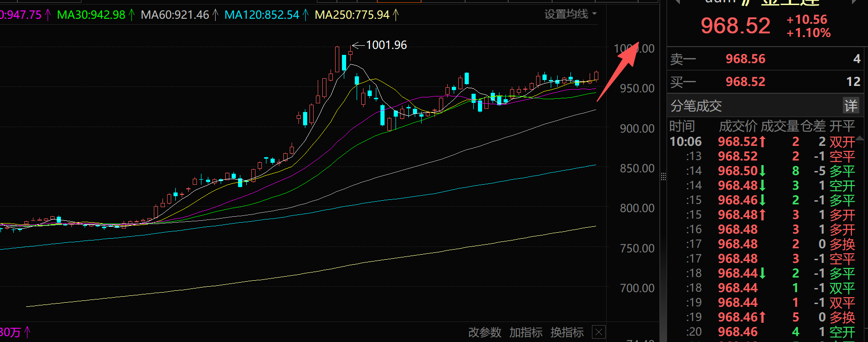Click 加指标 to add an indicator
The image size is (868, 342).
point(526,332)
